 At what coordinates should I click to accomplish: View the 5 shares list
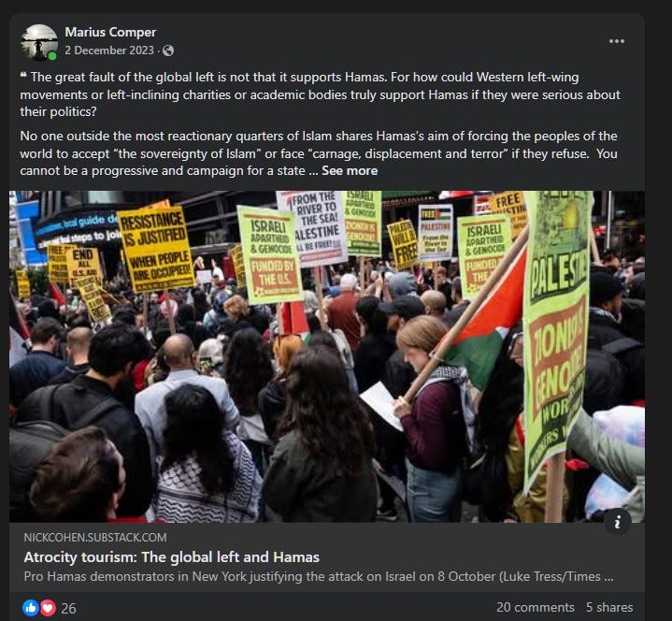pos(609,607)
